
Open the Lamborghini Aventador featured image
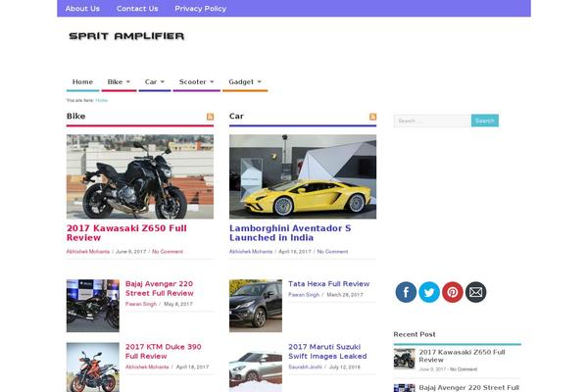pos(303,176)
